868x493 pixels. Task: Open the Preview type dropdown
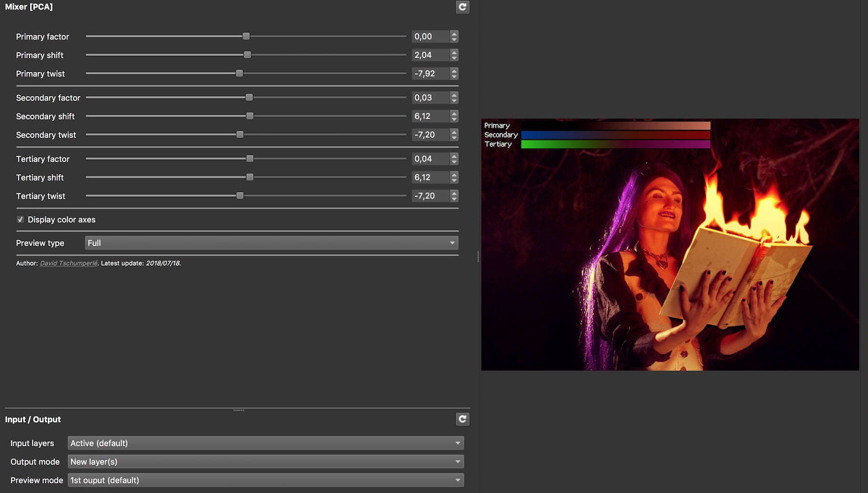click(x=271, y=243)
